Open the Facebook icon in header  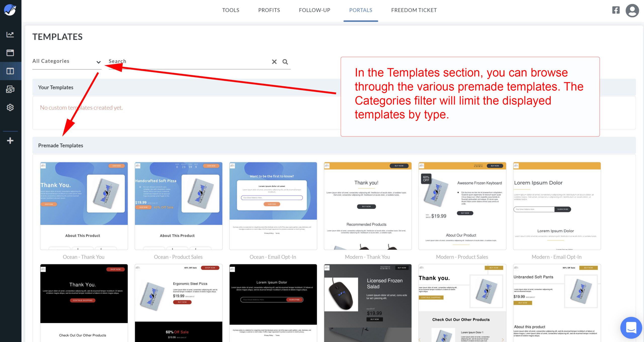(616, 10)
